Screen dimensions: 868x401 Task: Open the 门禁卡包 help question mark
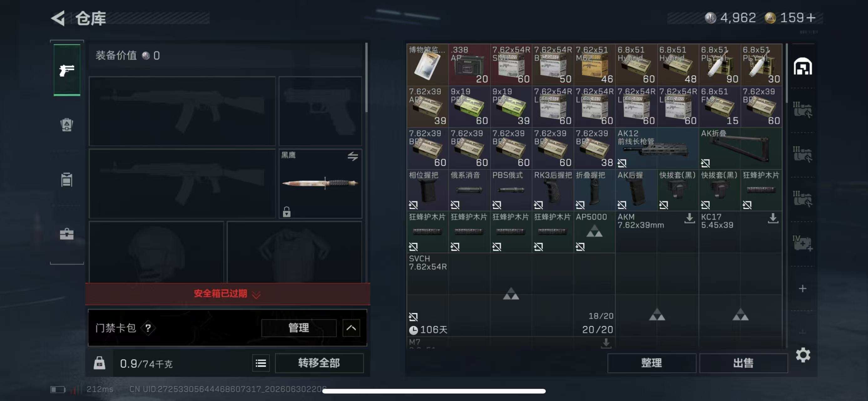click(148, 328)
